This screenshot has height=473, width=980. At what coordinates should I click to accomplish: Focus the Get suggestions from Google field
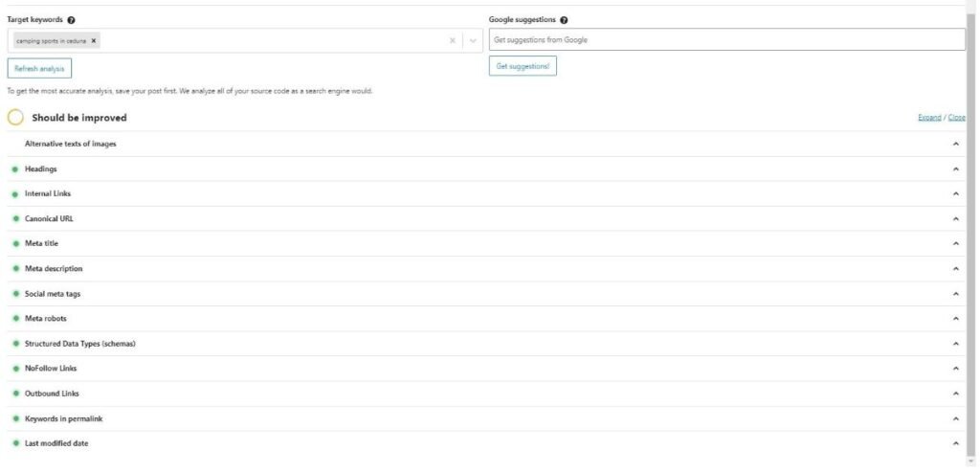click(726, 40)
